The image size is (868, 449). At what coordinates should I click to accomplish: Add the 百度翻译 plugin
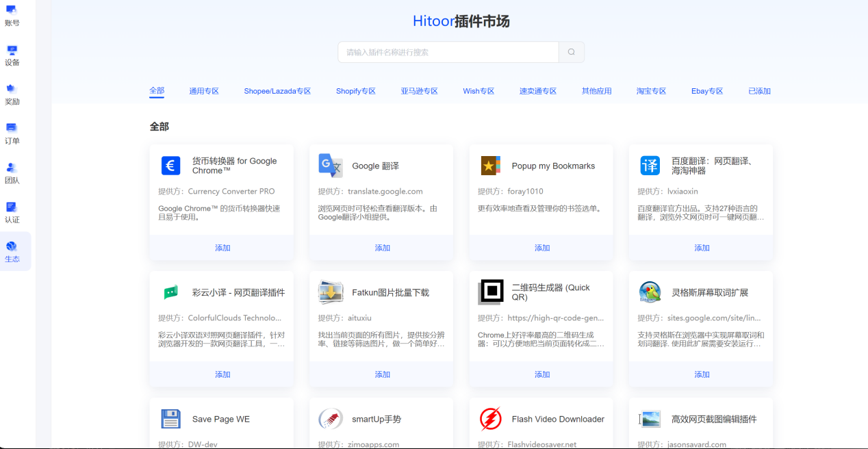(702, 248)
